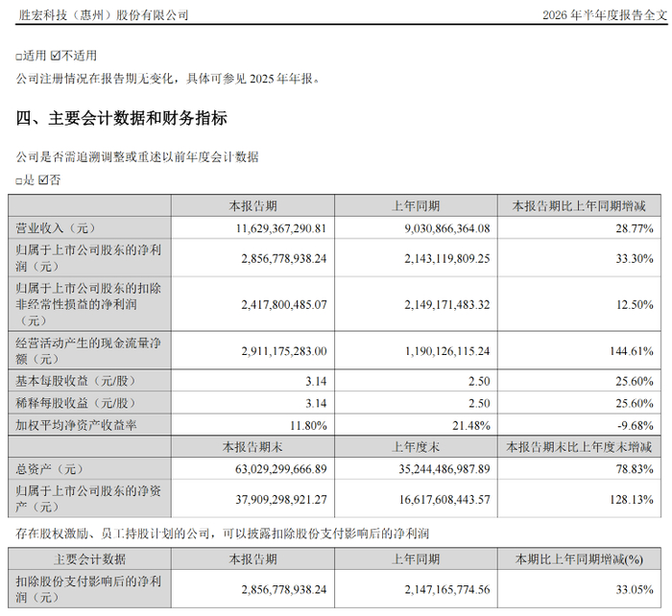Viewport: 672px width, 616px height.
Task: Select the 基本每股收益 row label
Action: click(x=76, y=381)
